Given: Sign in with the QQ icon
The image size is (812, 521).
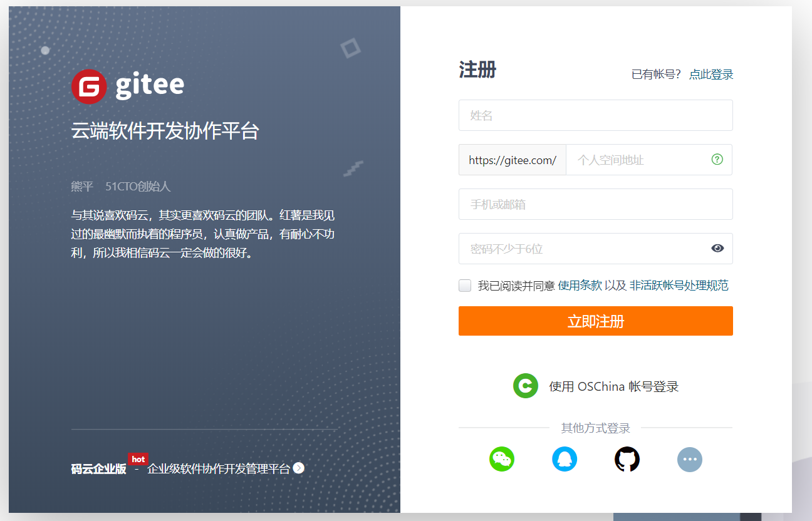Looking at the screenshot, I should click(x=565, y=459).
